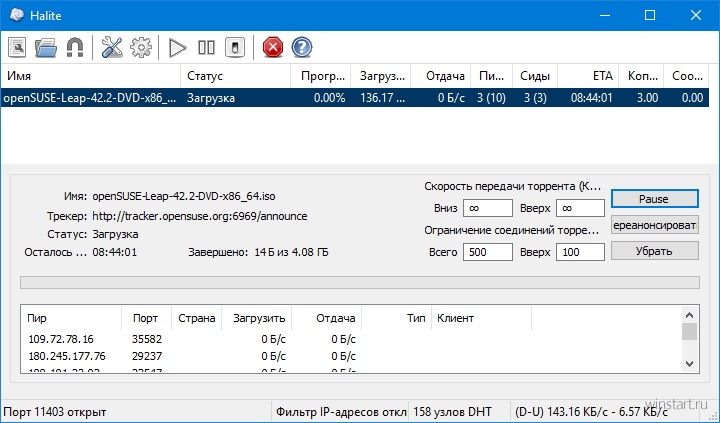Click the Клиент column header
Screen dimensions: 720x423
click(x=481, y=318)
